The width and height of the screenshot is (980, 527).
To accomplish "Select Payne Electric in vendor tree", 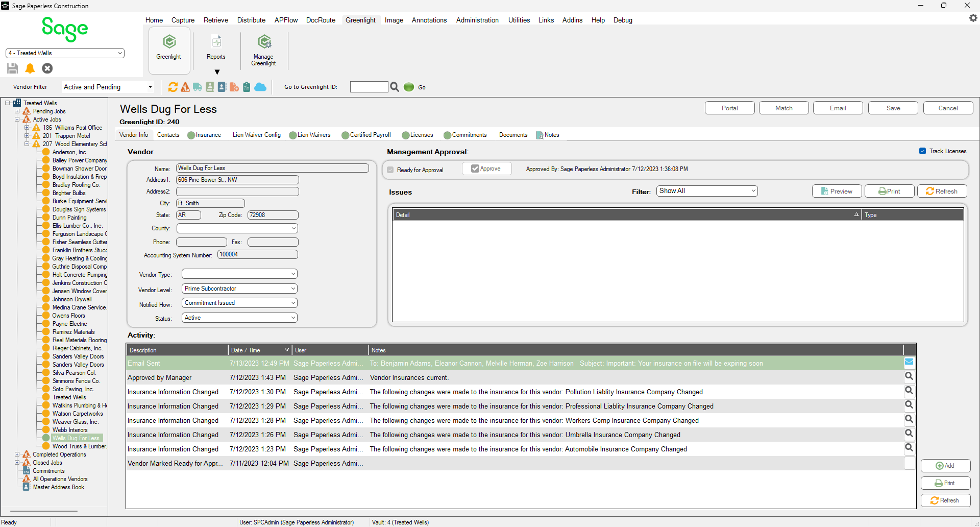I will click(70, 324).
